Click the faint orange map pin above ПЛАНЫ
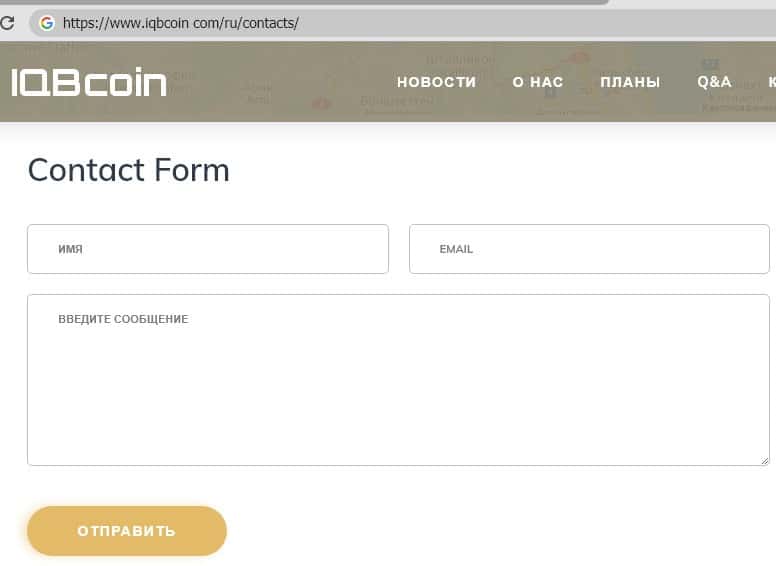The image size is (776, 566). coord(580,58)
